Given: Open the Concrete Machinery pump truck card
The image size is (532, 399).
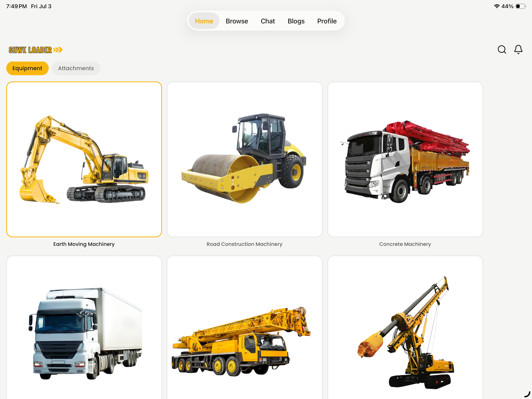Looking at the screenshot, I should click(405, 159).
